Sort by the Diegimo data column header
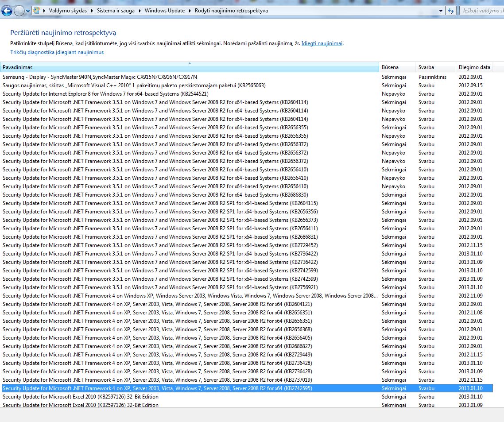 (474, 67)
